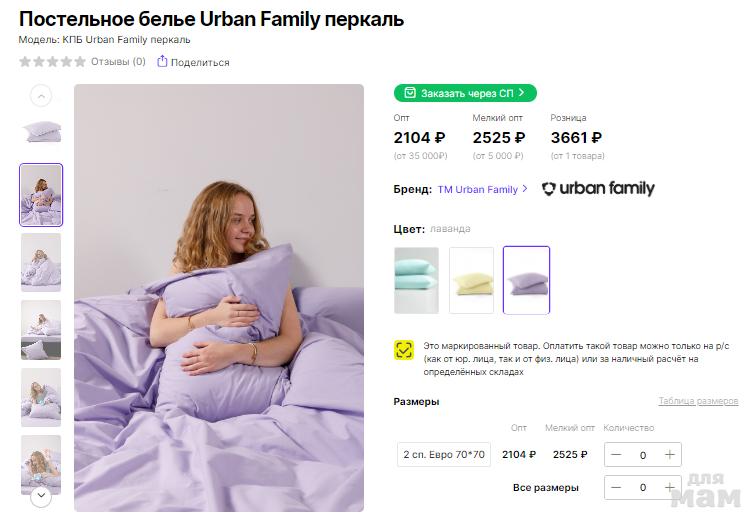Click the Urban Family brand logo

(x=598, y=188)
